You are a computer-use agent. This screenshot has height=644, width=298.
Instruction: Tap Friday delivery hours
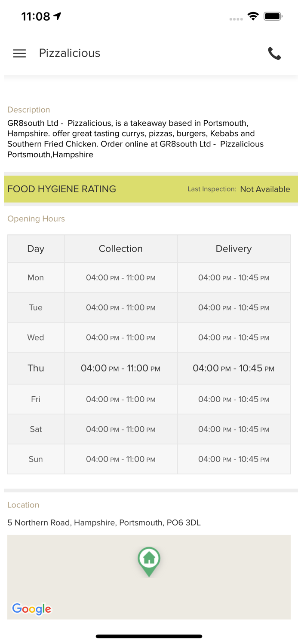pos(234,399)
